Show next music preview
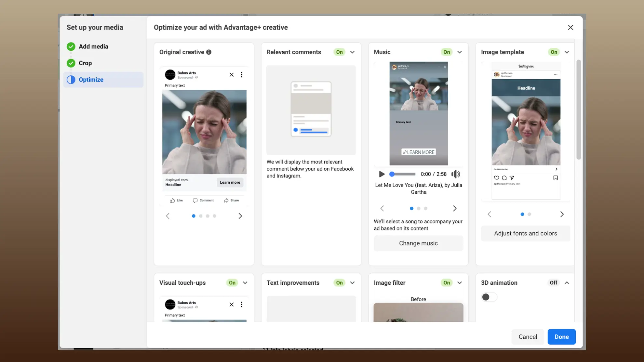Image resolution: width=644 pixels, height=362 pixels. pos(455,208)
